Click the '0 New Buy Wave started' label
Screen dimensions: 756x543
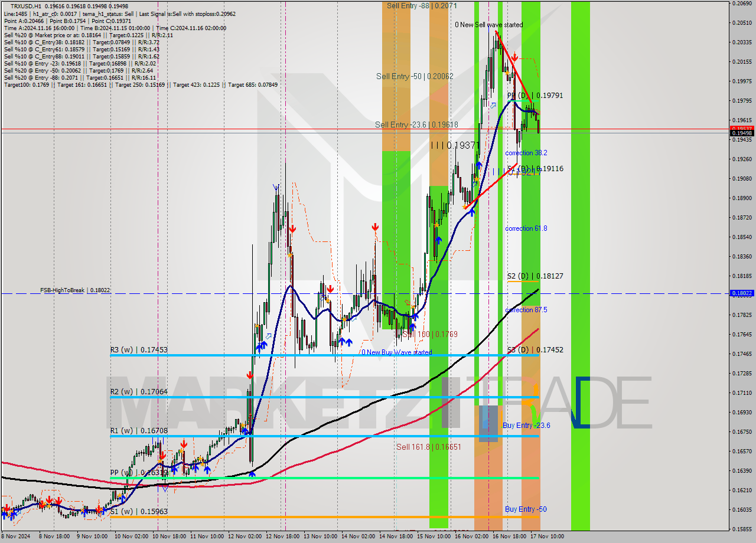[x=396, y=352]
